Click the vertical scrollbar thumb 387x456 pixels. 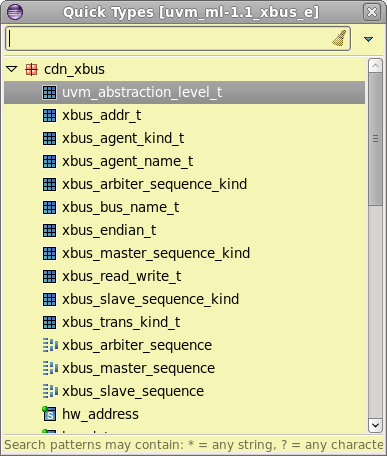point(375,139)
